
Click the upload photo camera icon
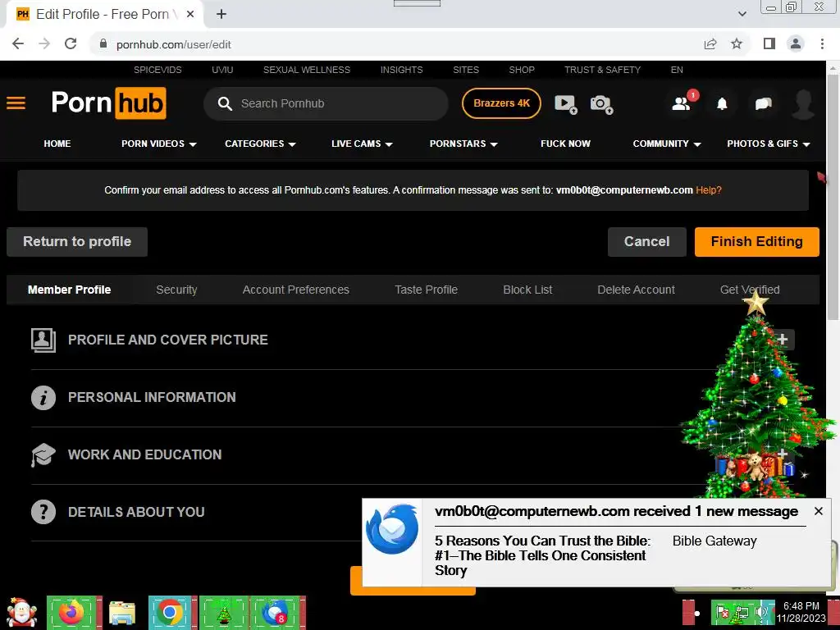(x=601, y=104)
